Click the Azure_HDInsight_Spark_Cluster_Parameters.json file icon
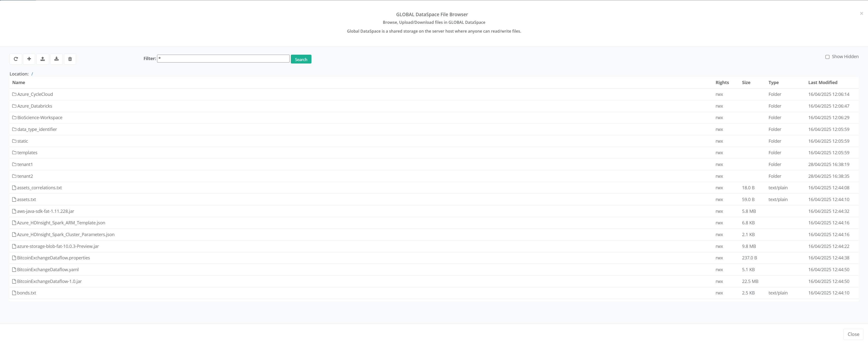 [x=14, y=235]
